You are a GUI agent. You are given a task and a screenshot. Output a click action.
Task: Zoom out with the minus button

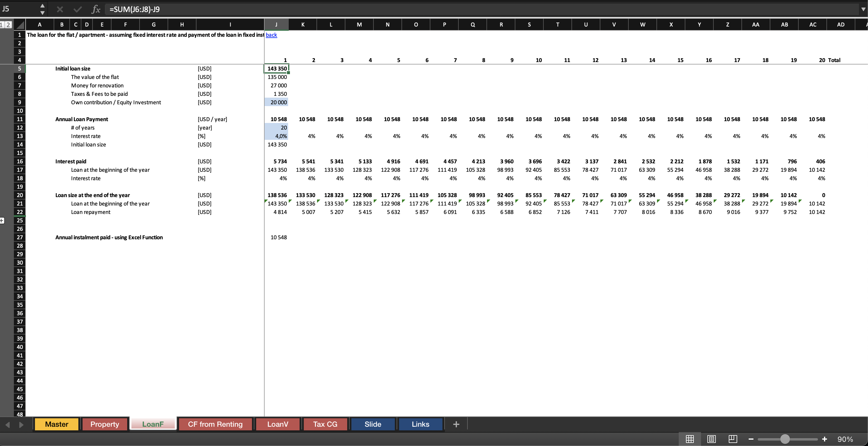751,439
